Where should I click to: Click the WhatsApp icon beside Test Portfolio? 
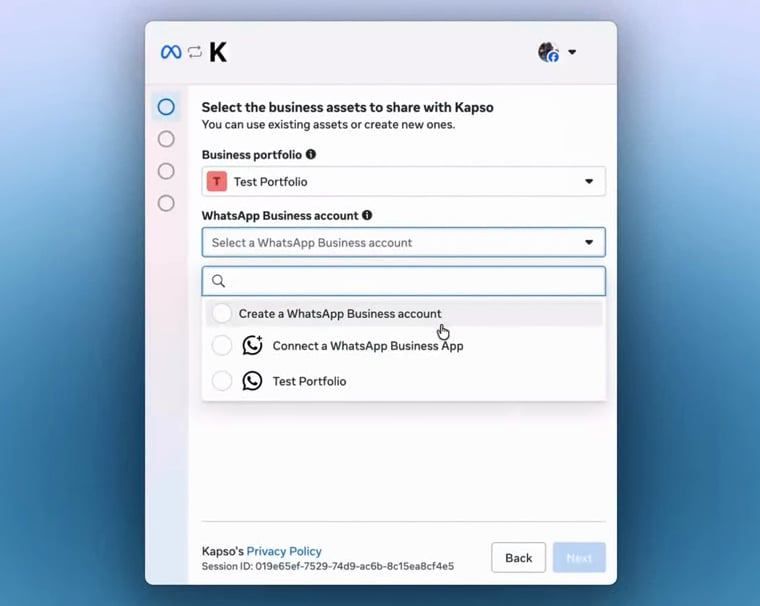pos(253,381)
